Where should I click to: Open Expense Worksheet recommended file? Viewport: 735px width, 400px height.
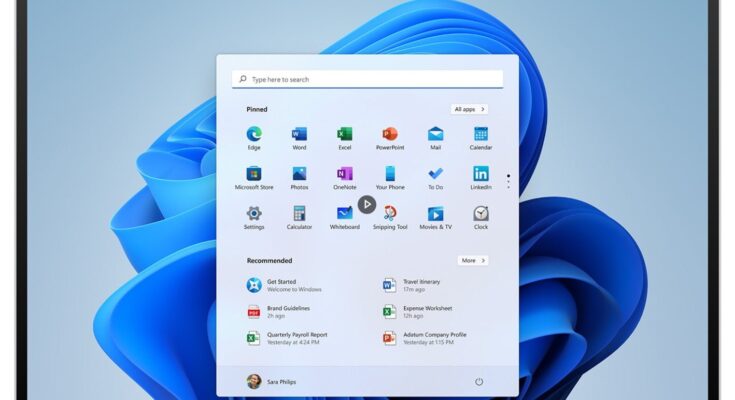(x=417, y=312)
